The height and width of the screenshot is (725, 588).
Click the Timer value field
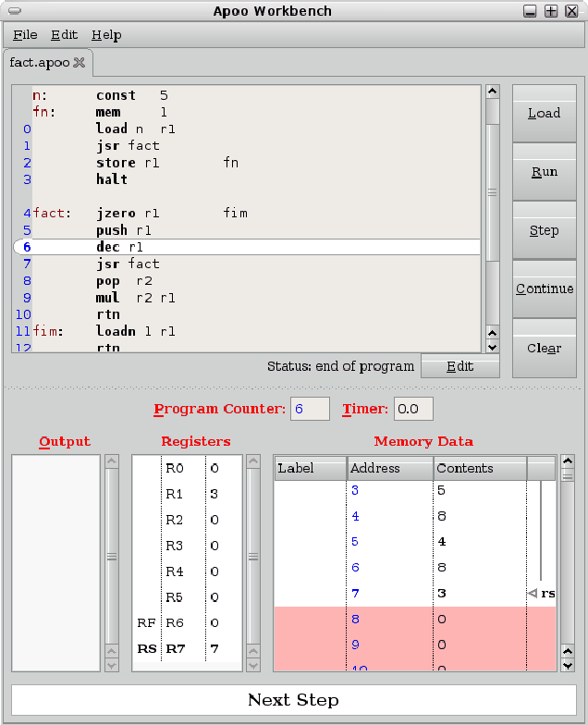[x=413, y=409]
